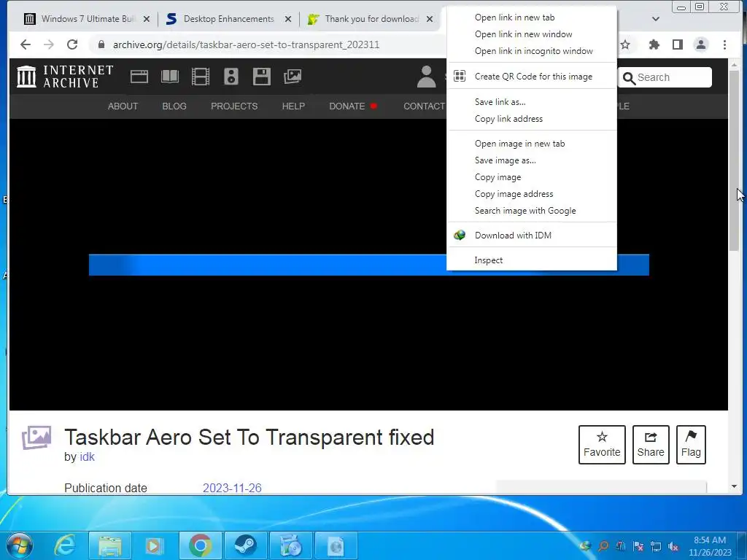Open the Chrome extensions puzzle icon
Image resolution: width=747 pixels, height=560 pixels.
tap(654, 44)
